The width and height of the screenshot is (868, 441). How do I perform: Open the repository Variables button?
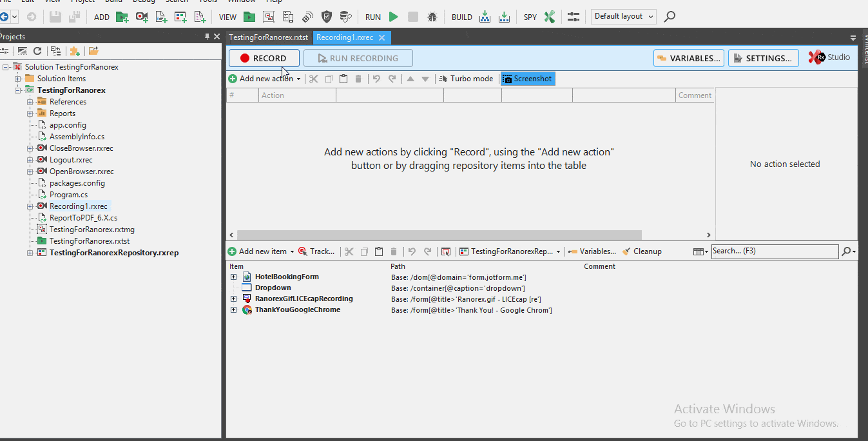pyautogui.click(x=592, y=251)
